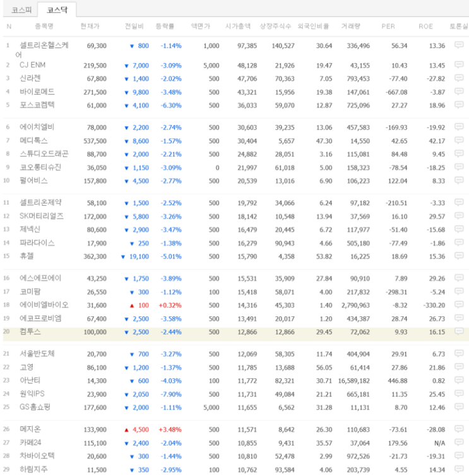Image resolution: width=469 pixels, height=476 pixels.
Task: Open the 신라젠 stock page
Action: 30,78
